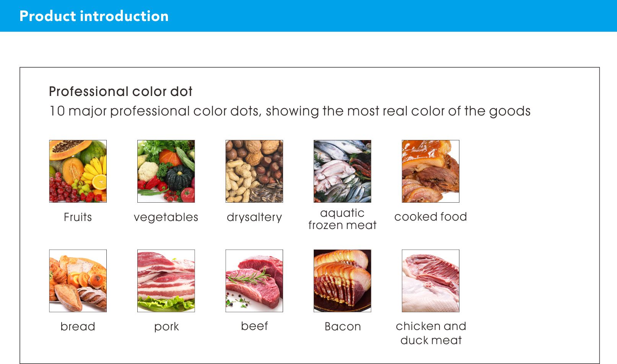Click the 'Bacon' label
617x364 pixels.
click(x=343, y=327)
